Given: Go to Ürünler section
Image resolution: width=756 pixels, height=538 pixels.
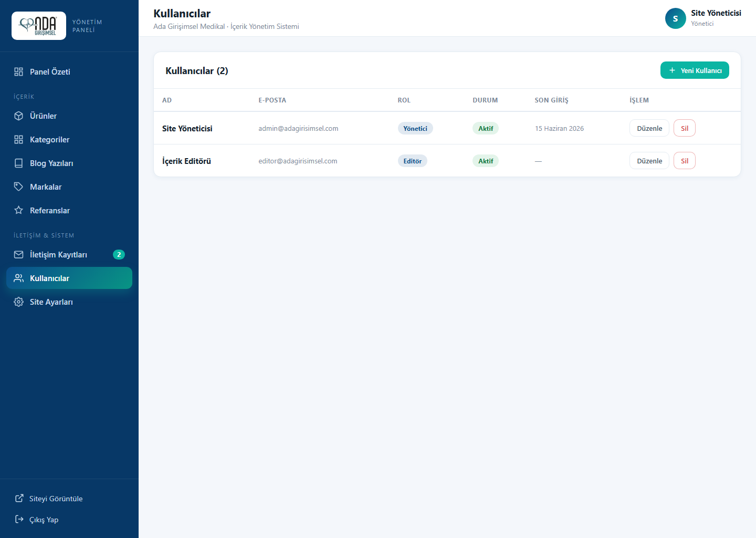Looking at the screenshot, I should click(x=69, y=116).
